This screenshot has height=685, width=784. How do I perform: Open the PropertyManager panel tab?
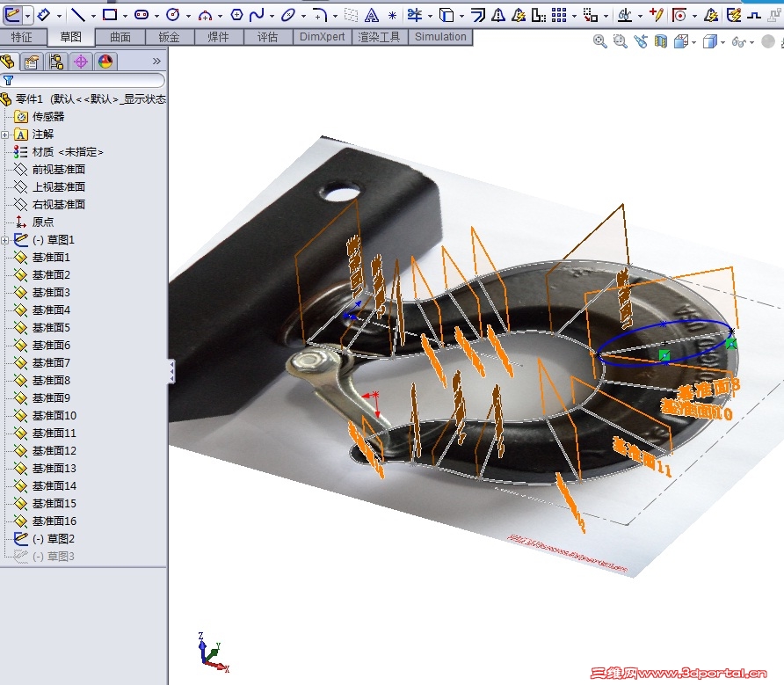(x=31, y=62)
